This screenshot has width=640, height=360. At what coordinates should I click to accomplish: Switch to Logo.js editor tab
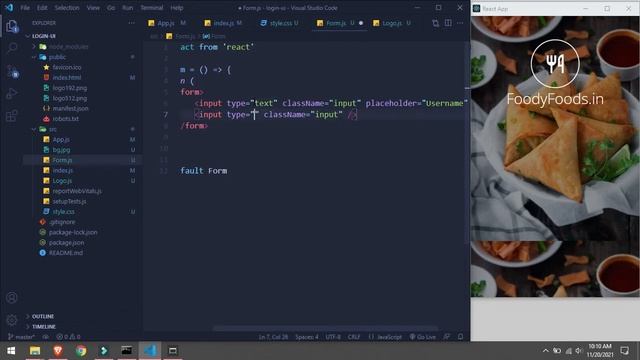pos(392,23)
